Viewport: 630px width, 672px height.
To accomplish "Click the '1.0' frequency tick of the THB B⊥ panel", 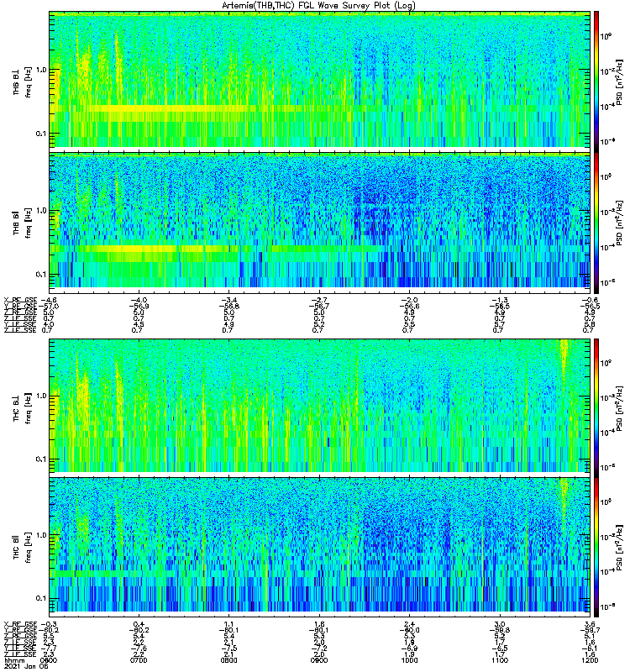I will click(40, 70).
